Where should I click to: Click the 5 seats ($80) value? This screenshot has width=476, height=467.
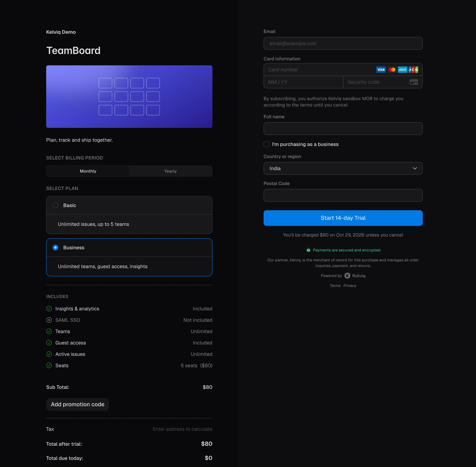pyautogui.click(x=197, y=365)
